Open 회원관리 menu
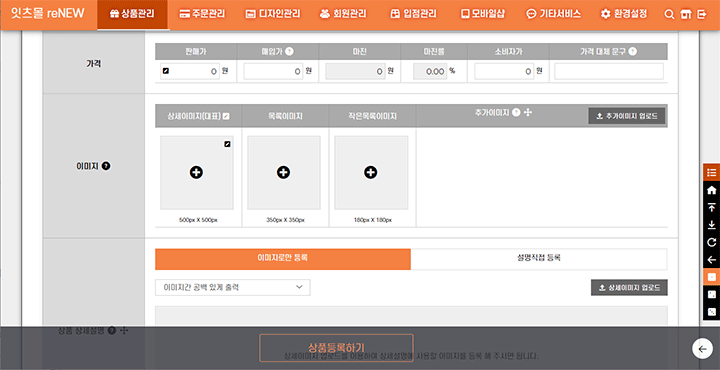720x370 pixels. 343,14
